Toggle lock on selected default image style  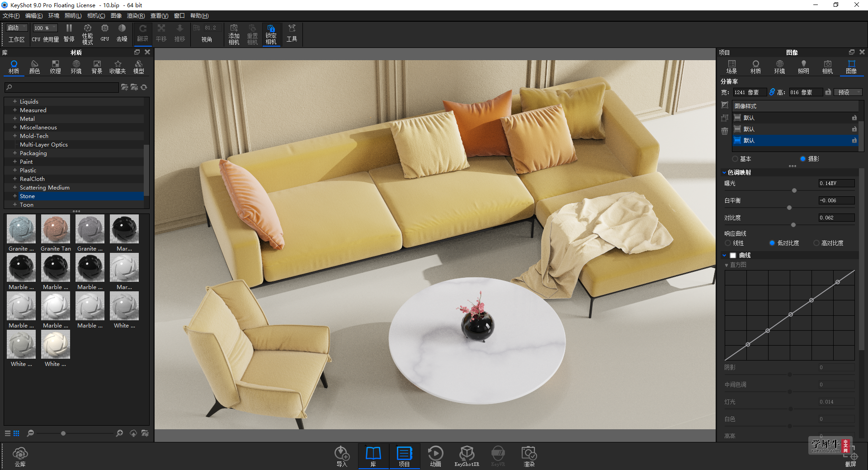[x=854, y=140]
